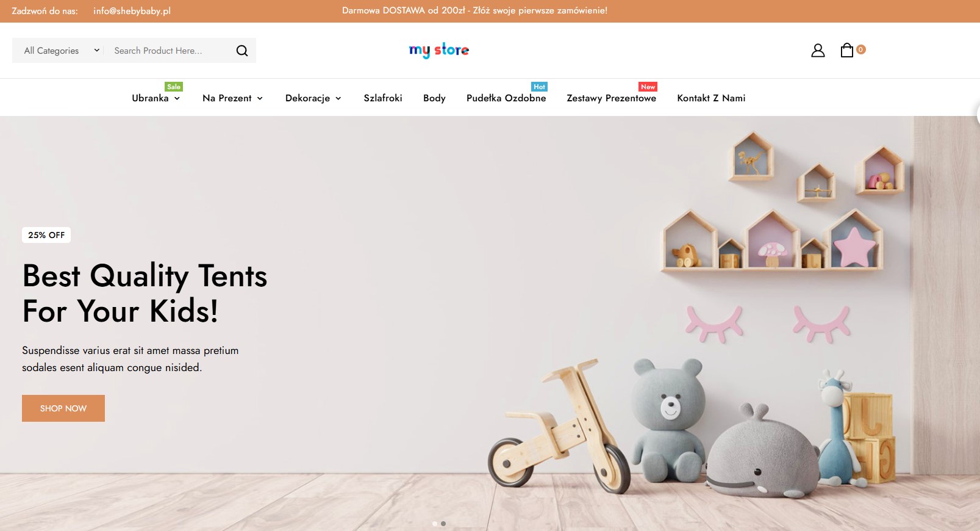Expand the Ubranka menu
Screen dimensions: 980x531
[156, 98]
